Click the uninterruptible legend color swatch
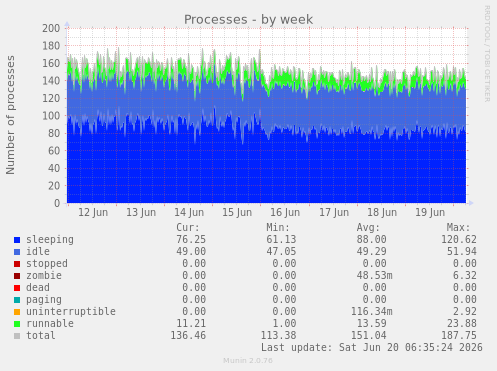Image resolution: width=497 pixels, height=371 pixels. 17,312
